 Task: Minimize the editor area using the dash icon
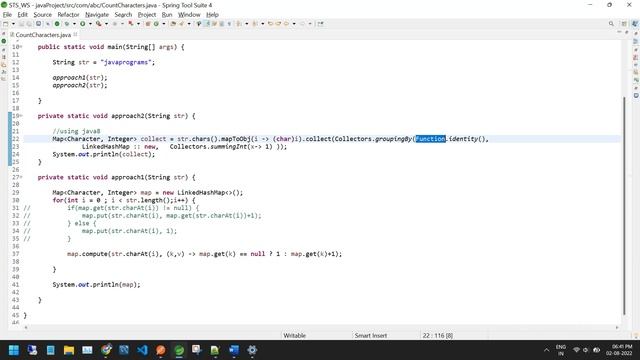619,32
